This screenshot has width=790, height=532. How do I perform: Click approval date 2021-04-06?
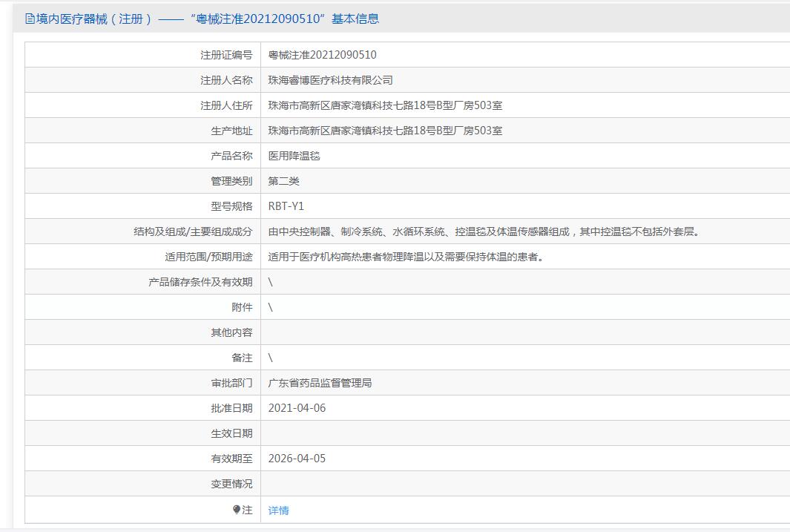[x=297, y=408]
